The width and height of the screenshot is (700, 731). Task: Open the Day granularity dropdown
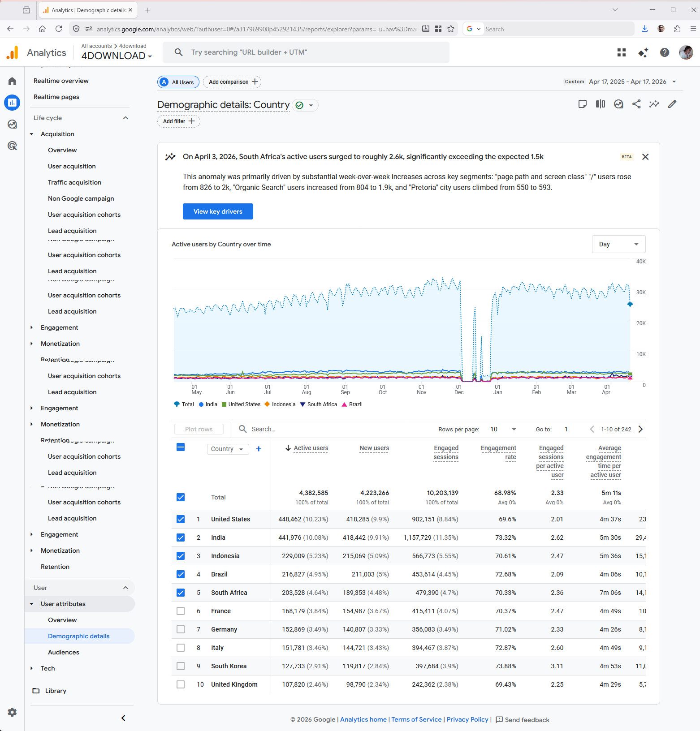pos(618,244)
